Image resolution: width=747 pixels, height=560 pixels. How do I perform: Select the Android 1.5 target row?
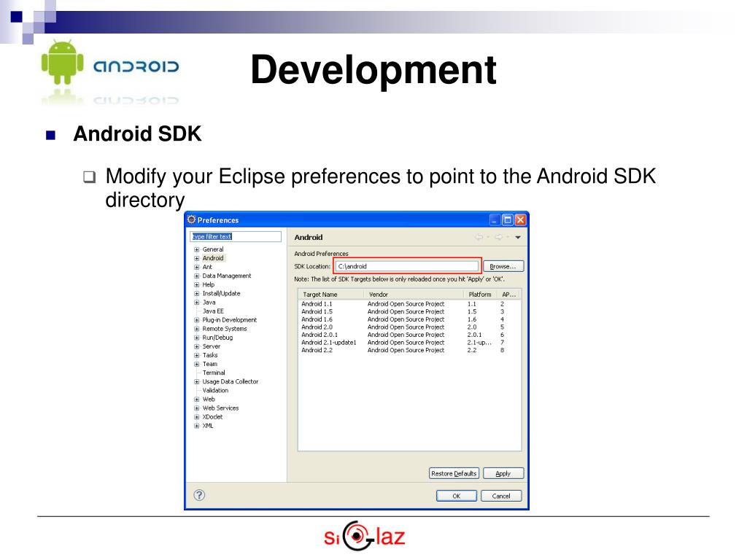(409, 311)
